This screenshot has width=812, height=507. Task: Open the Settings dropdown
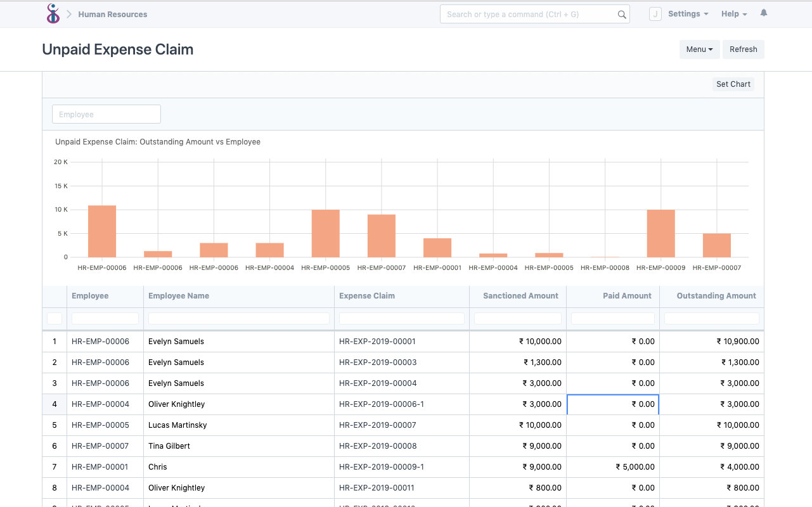688,13
